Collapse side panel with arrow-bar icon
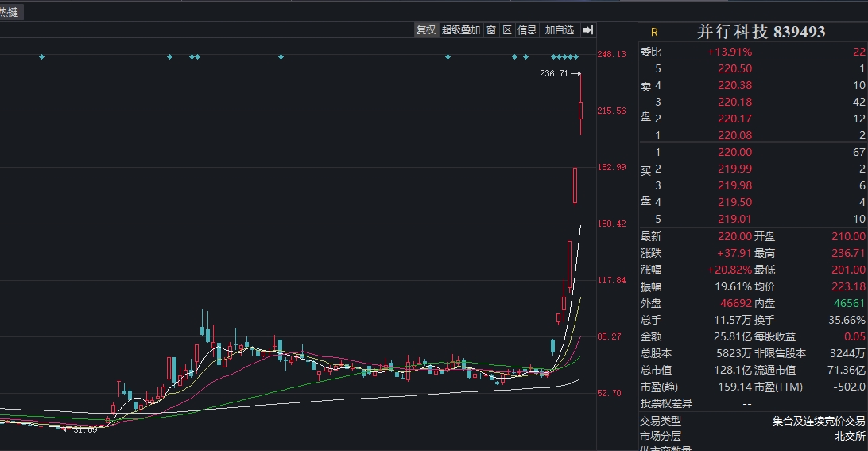The width and height of the screenshot is (868, 451). (588, 30)
